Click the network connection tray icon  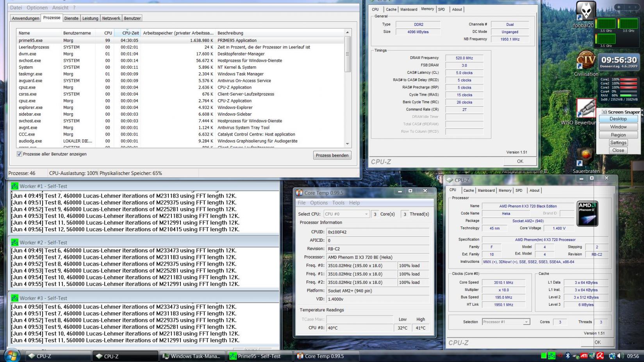[612, 356]
